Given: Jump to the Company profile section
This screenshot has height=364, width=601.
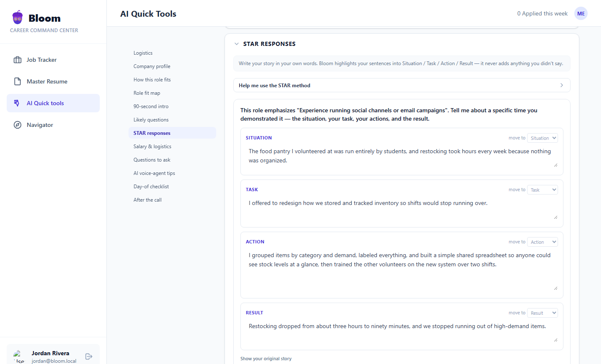Looking at the screenshot, I should [x=172, y=66].
